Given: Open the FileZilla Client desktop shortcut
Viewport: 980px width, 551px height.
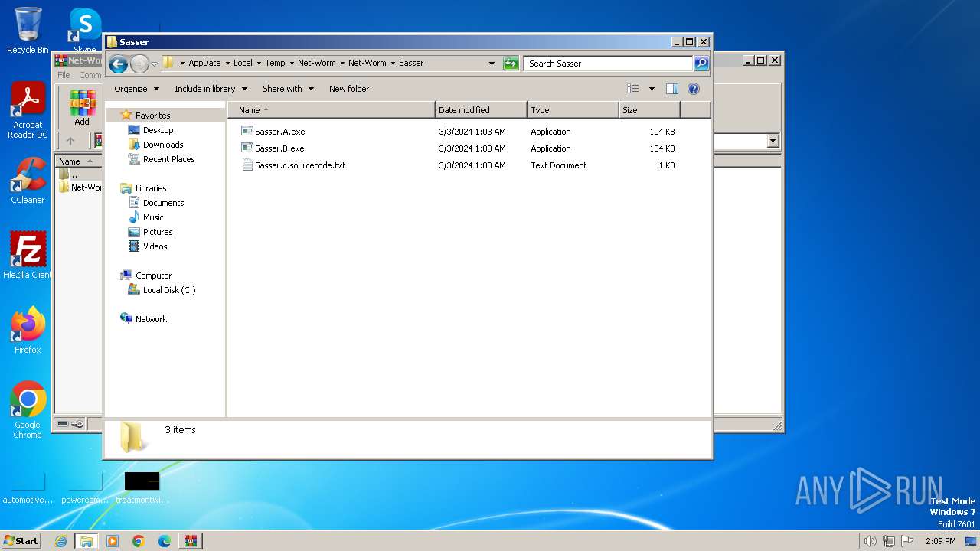Looking at the screenshot, I should 28,255.
